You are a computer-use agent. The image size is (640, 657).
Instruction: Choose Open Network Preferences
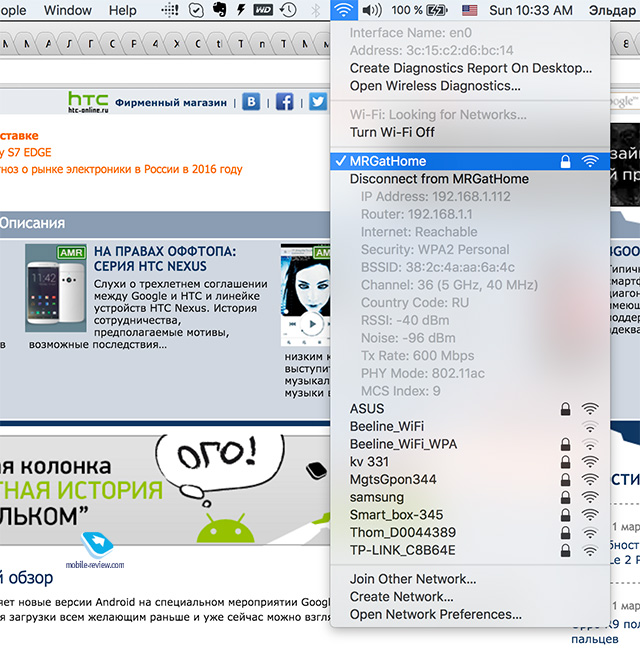(x=470, y=615)
